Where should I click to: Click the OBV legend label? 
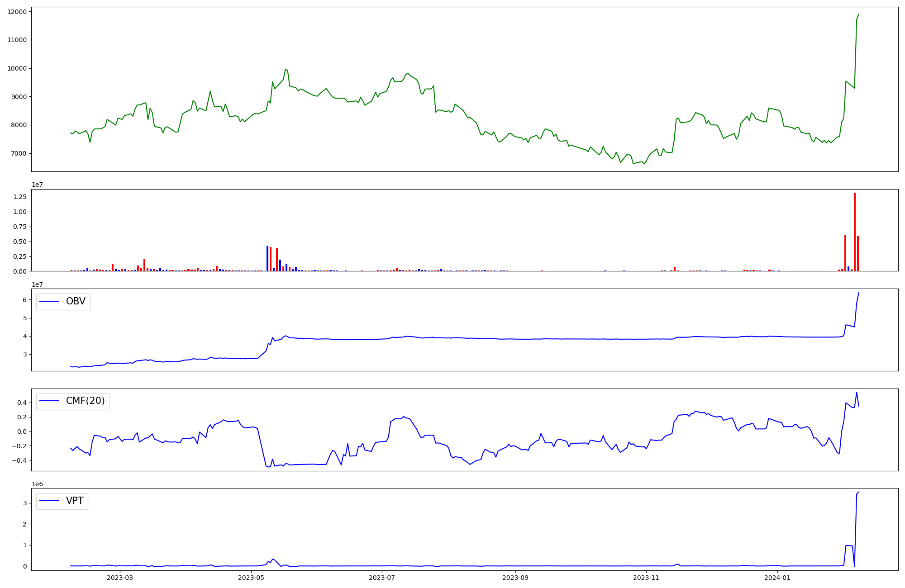click(76, 301)
